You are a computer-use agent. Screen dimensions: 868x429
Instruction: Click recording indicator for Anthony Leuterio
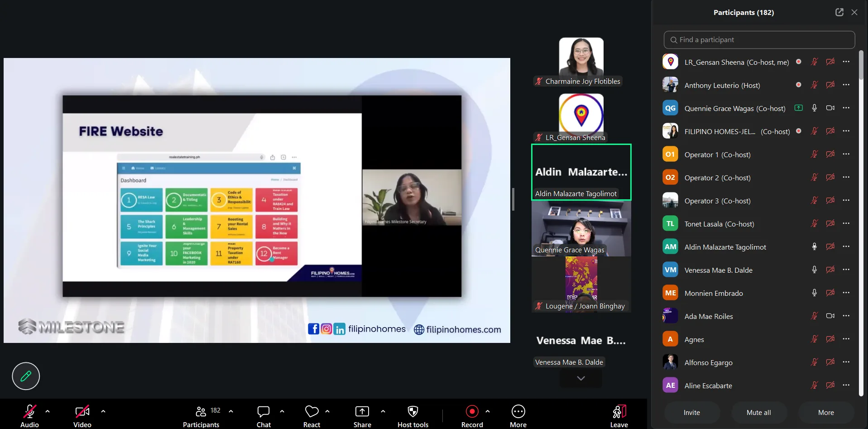pos(799,85)
